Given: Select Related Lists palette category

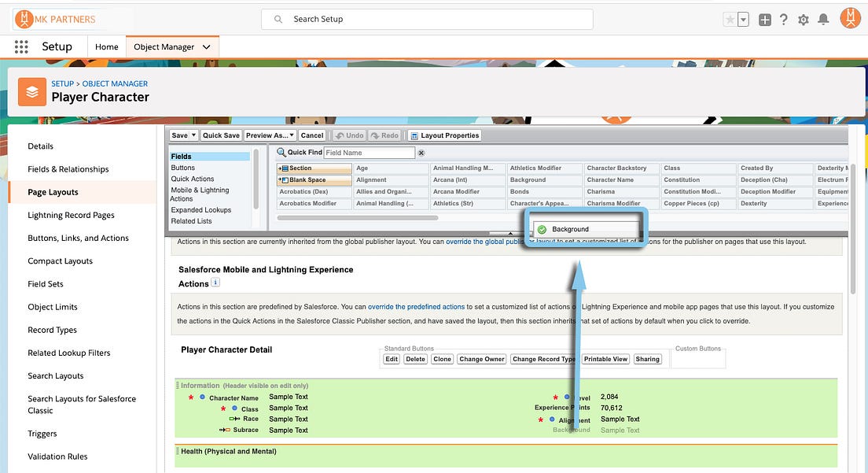Looking at the screenshot, I should (191, 221).
